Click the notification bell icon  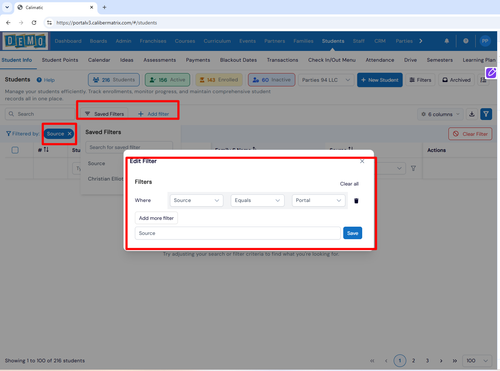tap(446, 41)
